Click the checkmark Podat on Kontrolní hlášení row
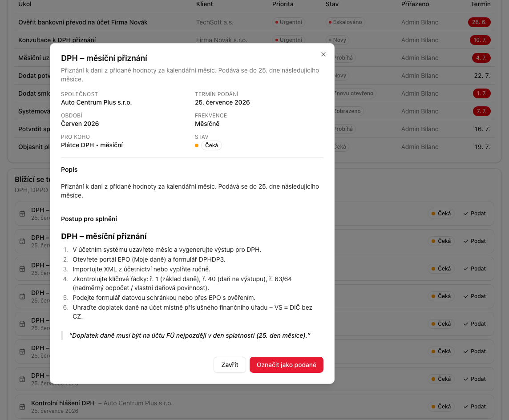Screen dimensions: 509x420 coord(475,407)
